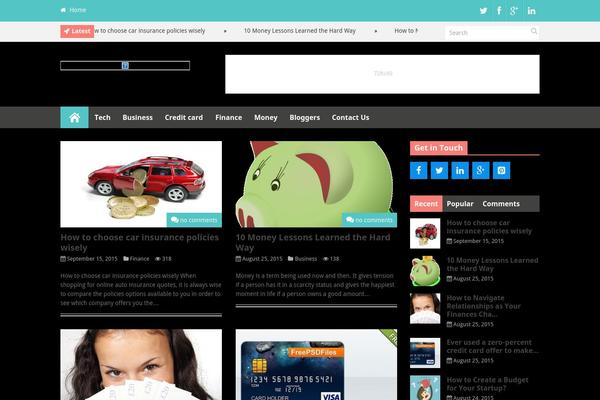Open the woman holding money post image
Viewport: 600px width, 400px height.
(141, 364)
